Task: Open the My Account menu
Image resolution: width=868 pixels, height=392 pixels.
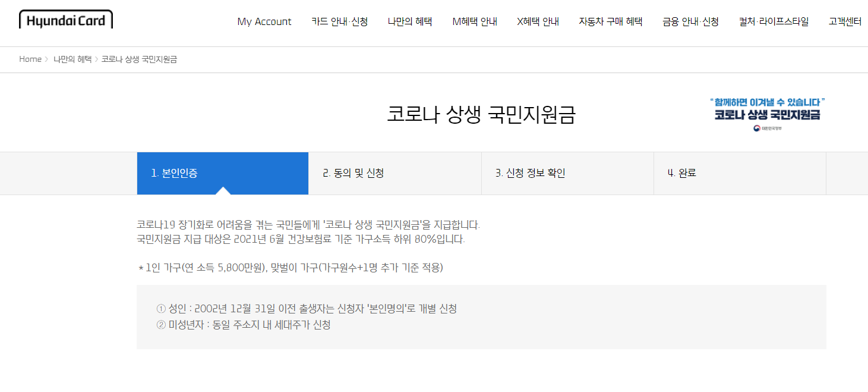Action: (x=264, y=21)
